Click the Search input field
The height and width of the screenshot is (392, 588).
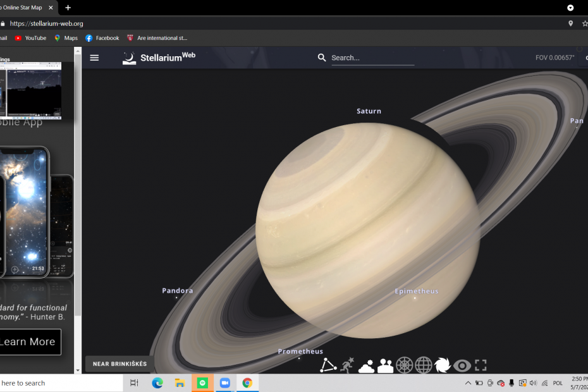tap(372, 58)
